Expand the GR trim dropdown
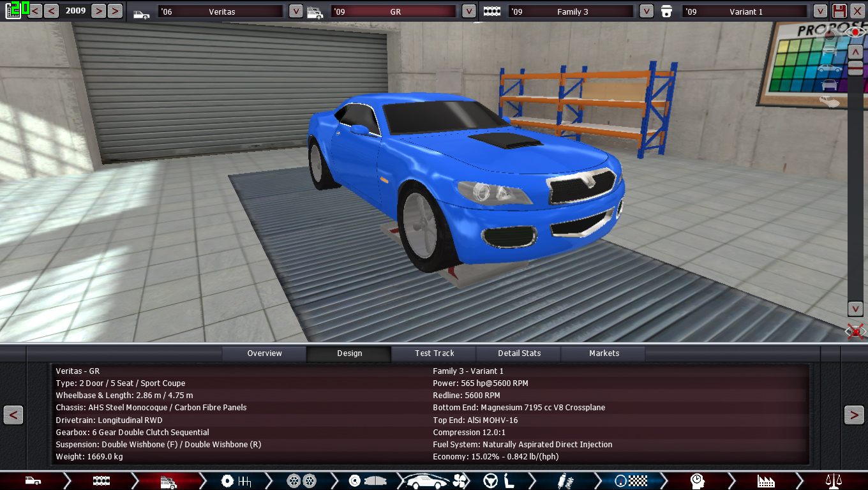Image resolution: width=868 pixels, height=490 pixels. [469, 11]
